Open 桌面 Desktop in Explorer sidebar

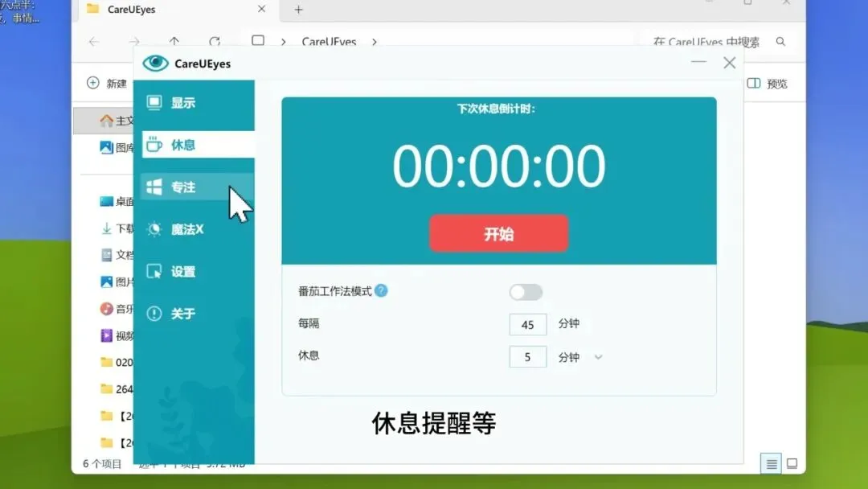coord(117,202)
